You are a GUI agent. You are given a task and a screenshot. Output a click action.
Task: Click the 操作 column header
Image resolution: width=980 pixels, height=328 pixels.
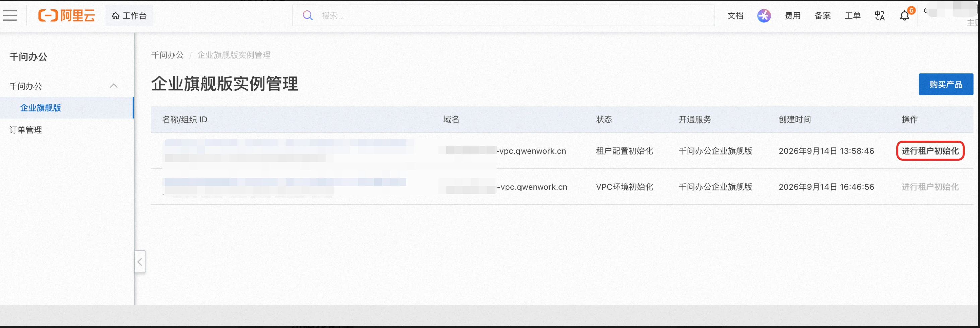[910, 120]
